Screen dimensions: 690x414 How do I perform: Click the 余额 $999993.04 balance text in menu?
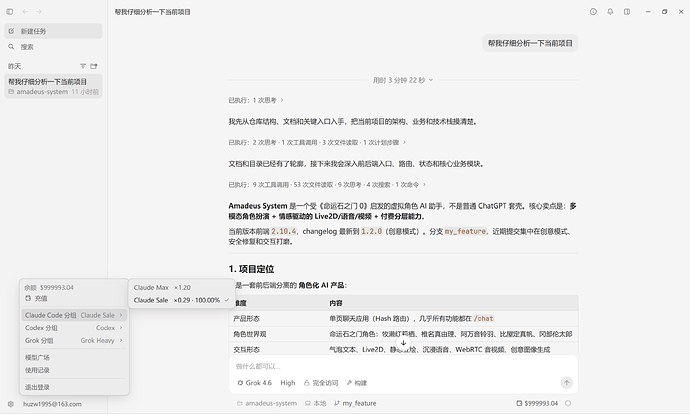(49, 287)
